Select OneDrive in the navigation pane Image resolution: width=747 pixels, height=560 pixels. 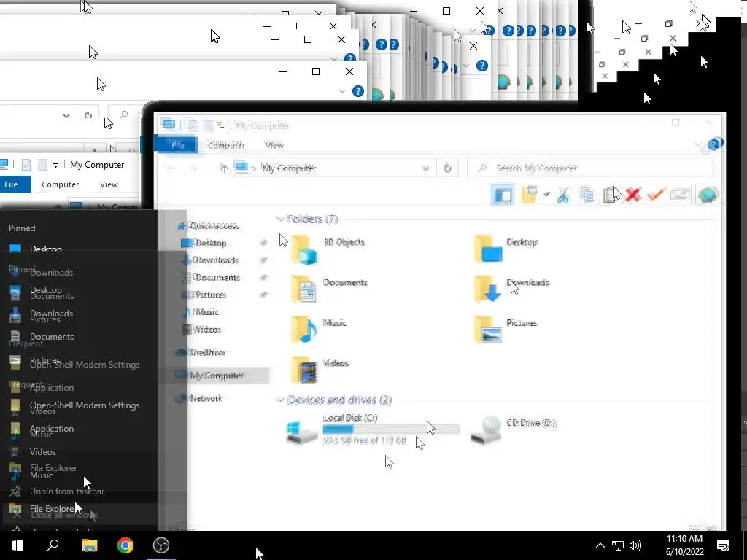(200, 352)
